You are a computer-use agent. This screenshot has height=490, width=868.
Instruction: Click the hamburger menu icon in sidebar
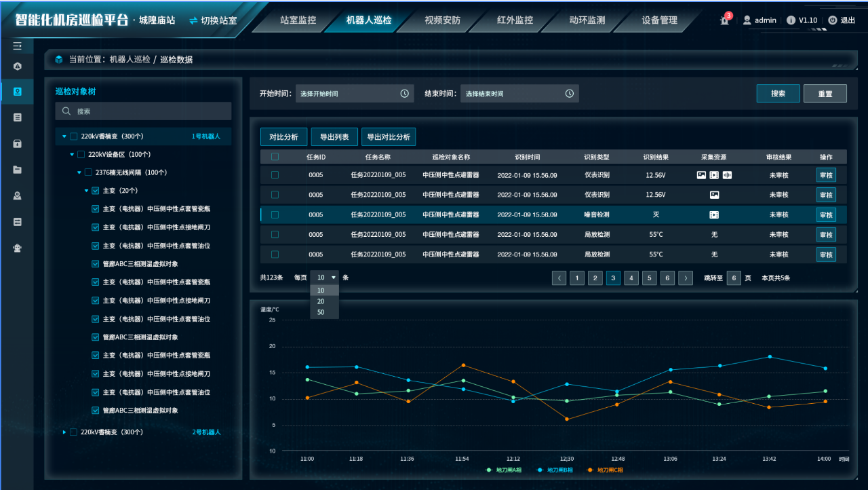coord(18,46)
